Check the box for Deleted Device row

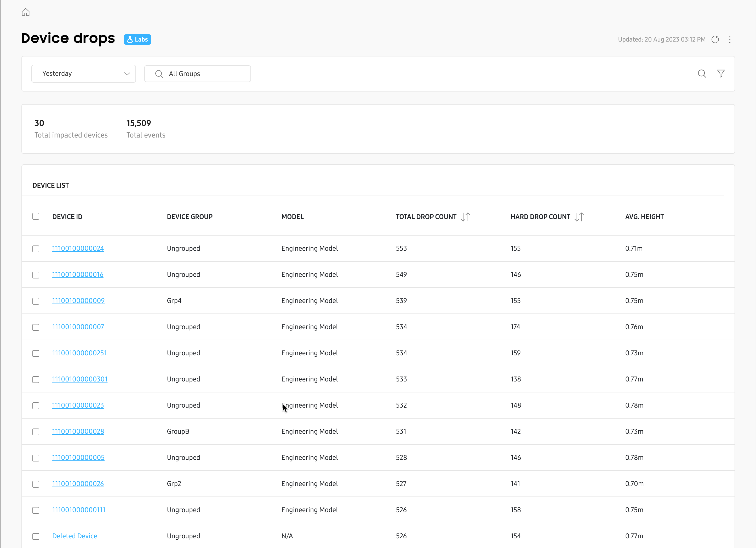pos(36,536)
